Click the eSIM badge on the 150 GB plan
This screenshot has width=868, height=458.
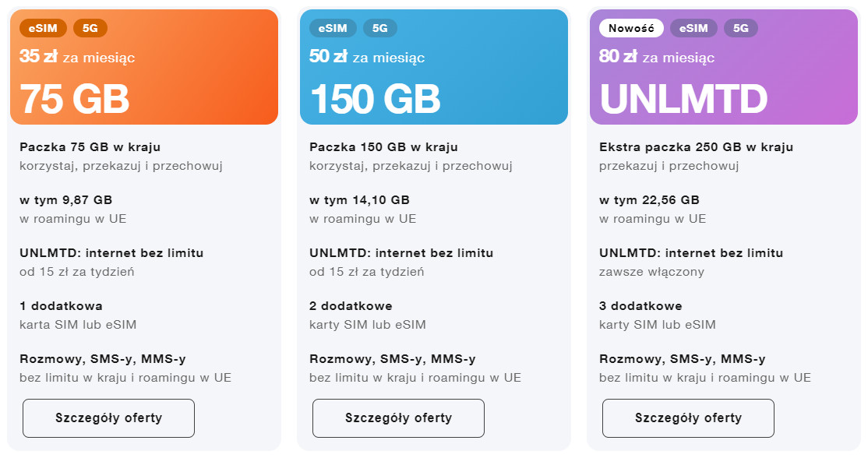[333, 28]
